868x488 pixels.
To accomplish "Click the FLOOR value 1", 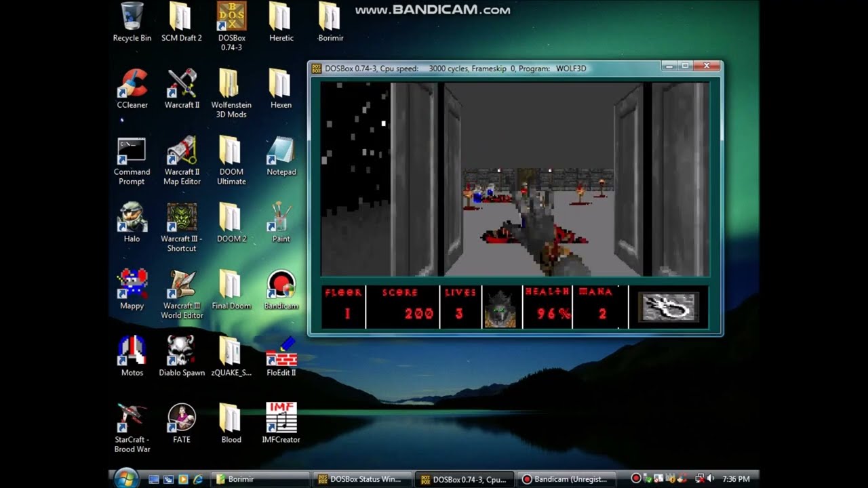I will [347, 314].
